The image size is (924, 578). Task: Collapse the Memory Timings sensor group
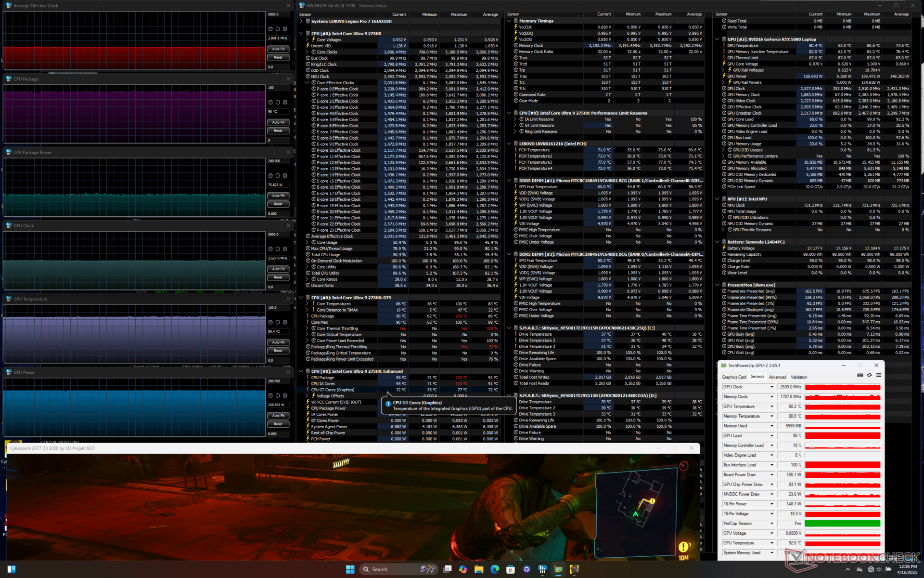pyautogui.click(x=509, y=21)
